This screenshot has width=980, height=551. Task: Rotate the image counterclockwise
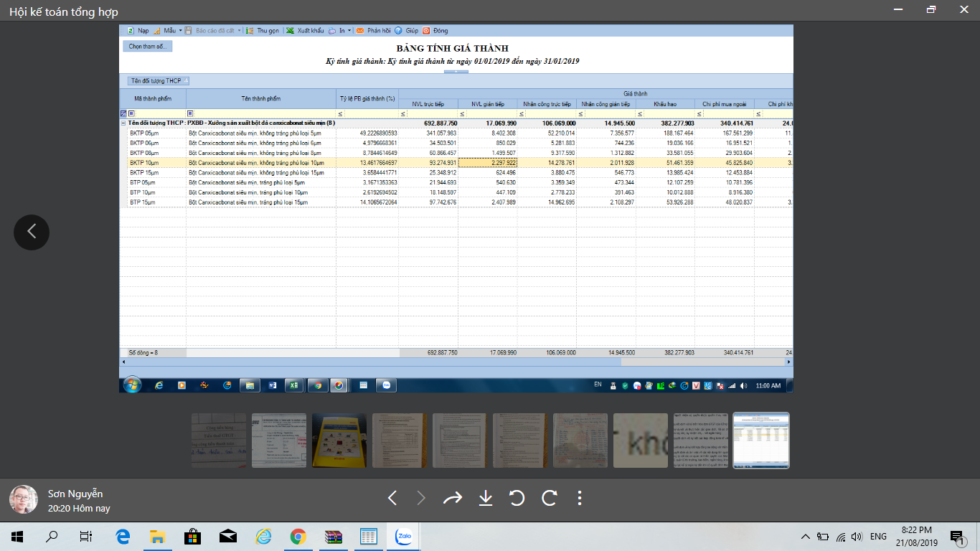(x=517, y=498)
